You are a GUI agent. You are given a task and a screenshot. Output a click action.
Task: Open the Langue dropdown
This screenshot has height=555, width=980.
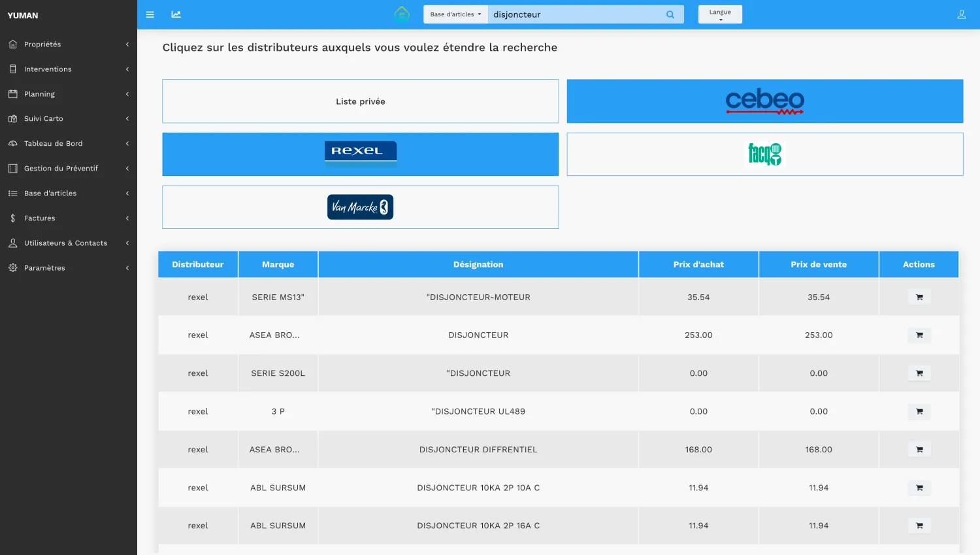tap(720, 14)
